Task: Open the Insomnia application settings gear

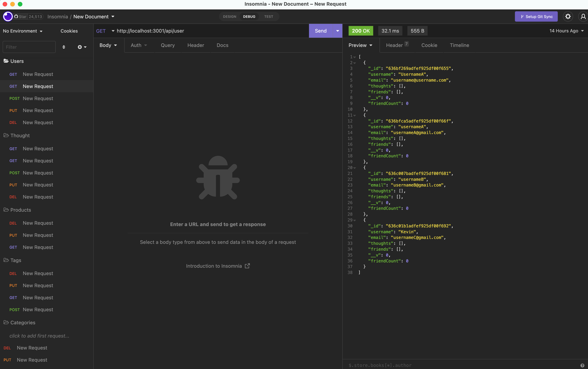Action: pos(568,16)
